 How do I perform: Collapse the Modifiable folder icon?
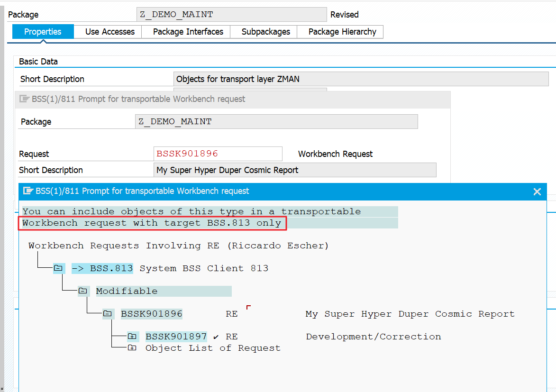pos(83,291)
